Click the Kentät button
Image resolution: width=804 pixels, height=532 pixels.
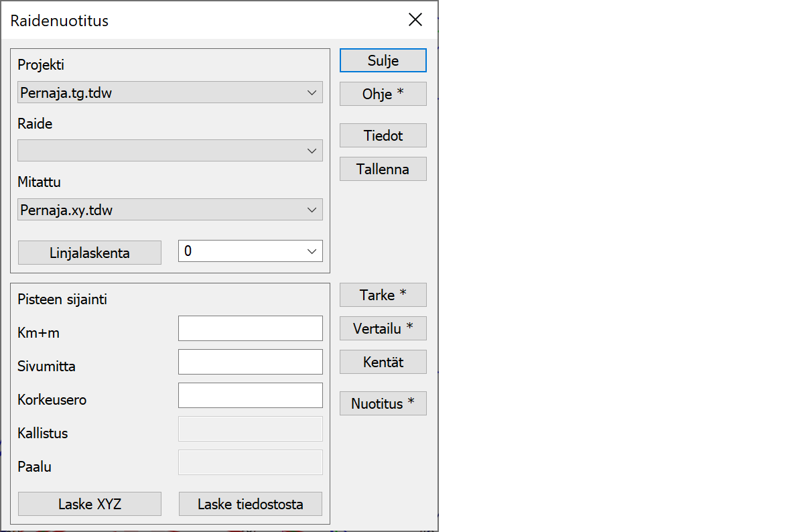[383, 362]
